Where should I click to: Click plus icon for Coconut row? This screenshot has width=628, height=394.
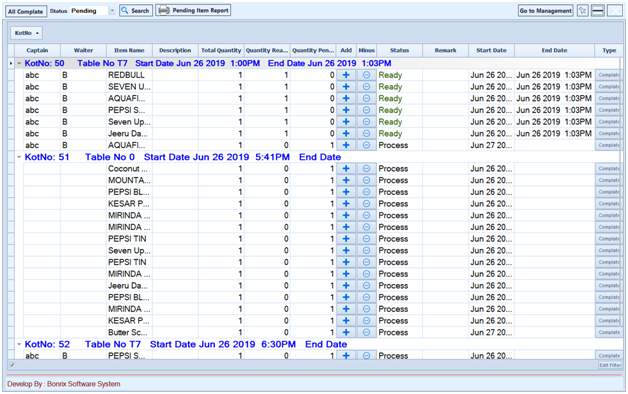(x=346, y=169)
